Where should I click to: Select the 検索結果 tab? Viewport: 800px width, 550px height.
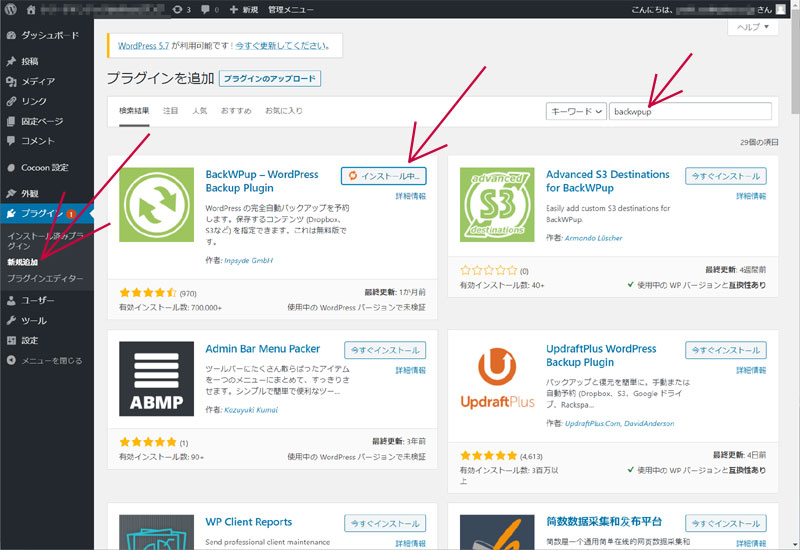pos(134,111)
